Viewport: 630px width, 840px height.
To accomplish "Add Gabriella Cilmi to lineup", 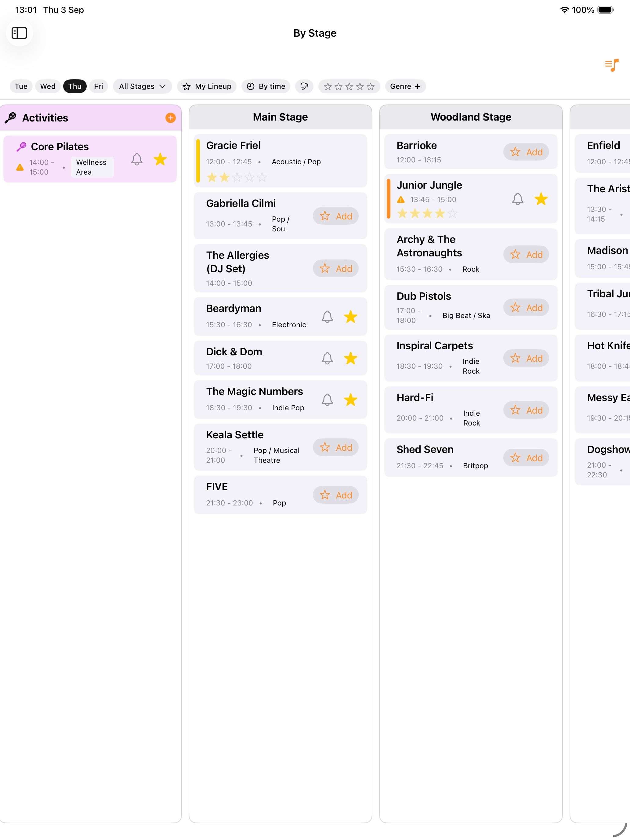I will pos(336,216).
